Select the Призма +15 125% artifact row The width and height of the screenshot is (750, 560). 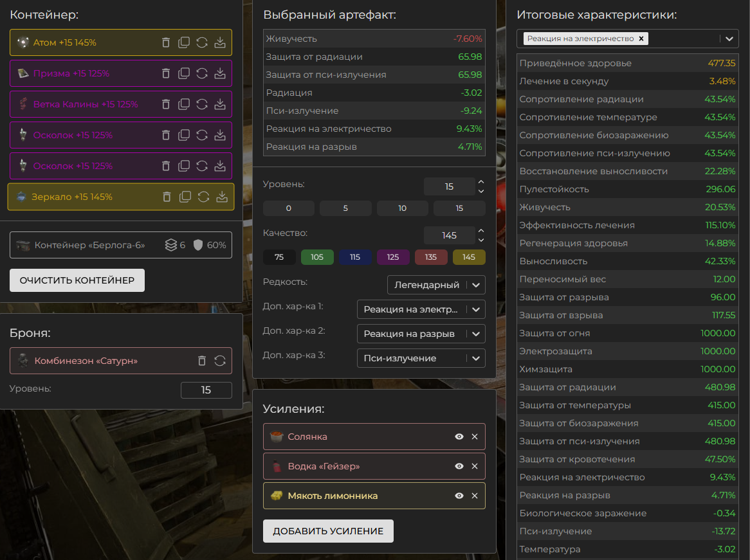pos(121,73)
